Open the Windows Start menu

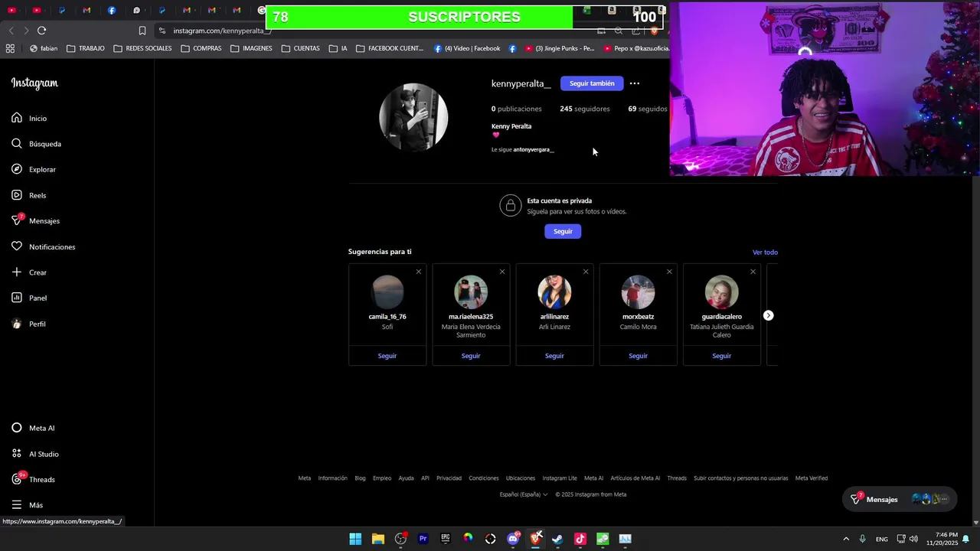pos(355,539)
